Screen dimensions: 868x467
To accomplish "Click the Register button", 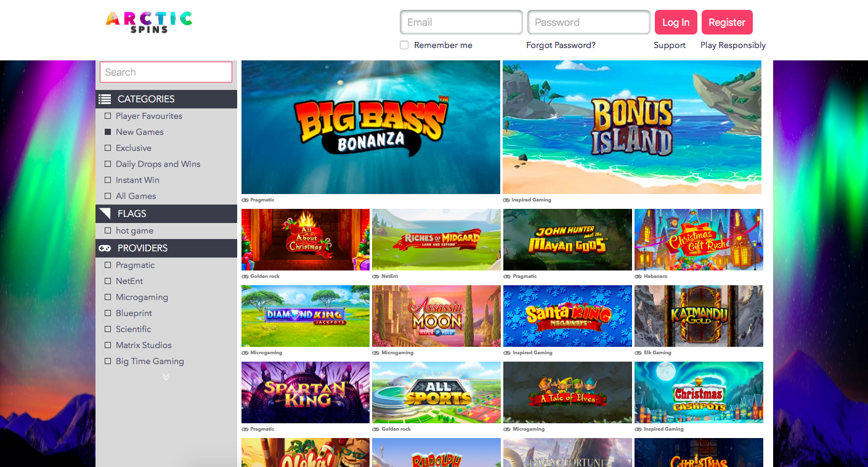I will 727,22.
